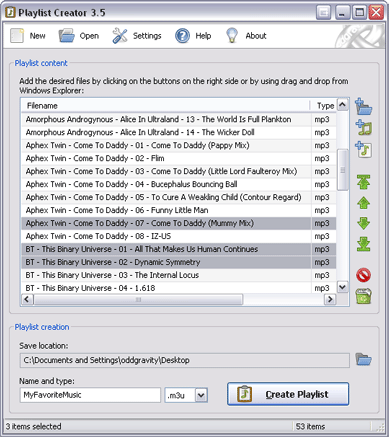Viewport: 389px width, 437px height.
Task: Maximize the Playlist Creator window
Action: (x=359, y=13)
